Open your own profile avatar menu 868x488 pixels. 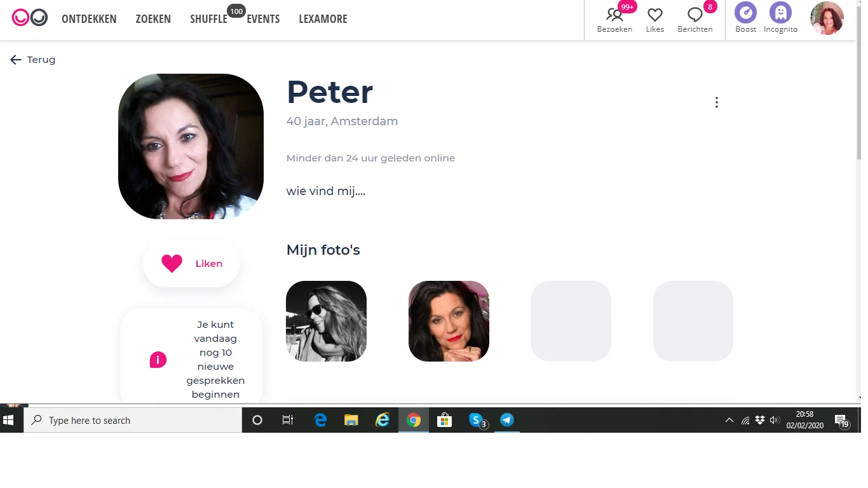coord(826,18)
